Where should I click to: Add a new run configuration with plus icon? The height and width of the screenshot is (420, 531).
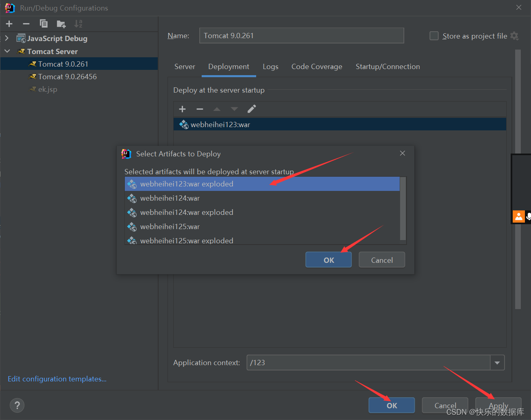click(9, 24)
